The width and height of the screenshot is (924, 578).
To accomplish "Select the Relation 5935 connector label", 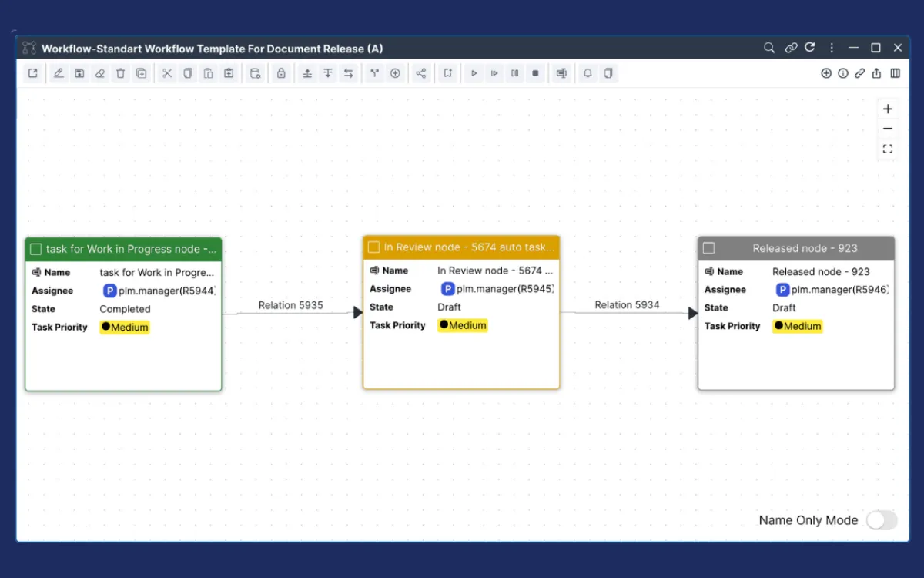I will (290, 305).
